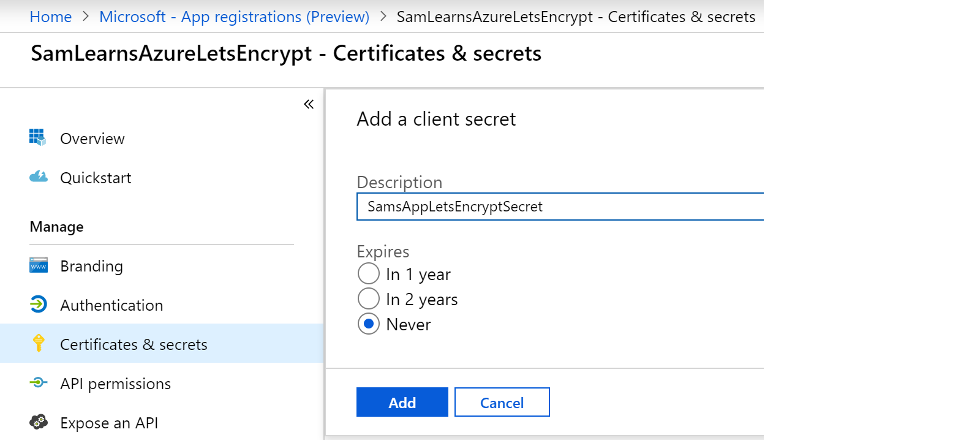Open the Quickstart menu item
980x440 pixels.
pyautogui.click(x=96, y=178)
